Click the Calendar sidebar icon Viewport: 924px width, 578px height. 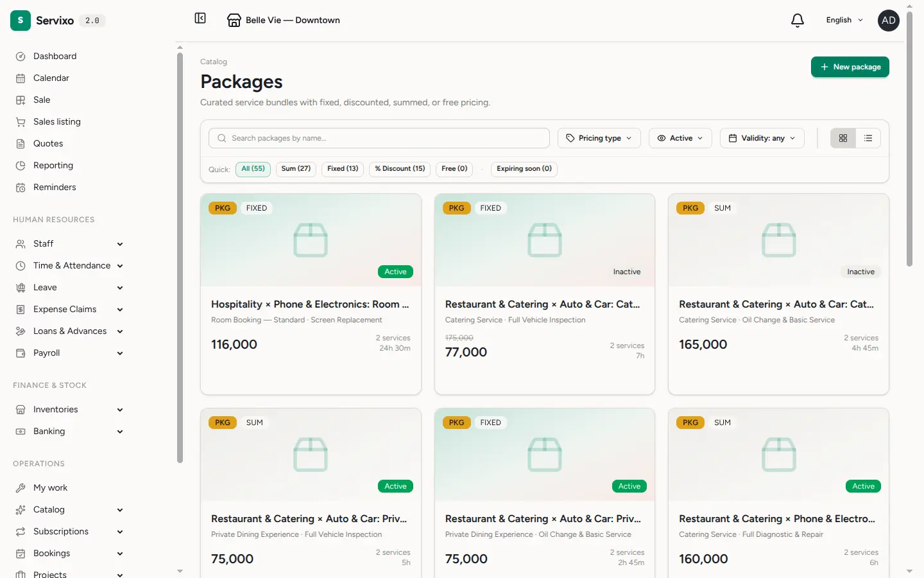coord(21,78)
